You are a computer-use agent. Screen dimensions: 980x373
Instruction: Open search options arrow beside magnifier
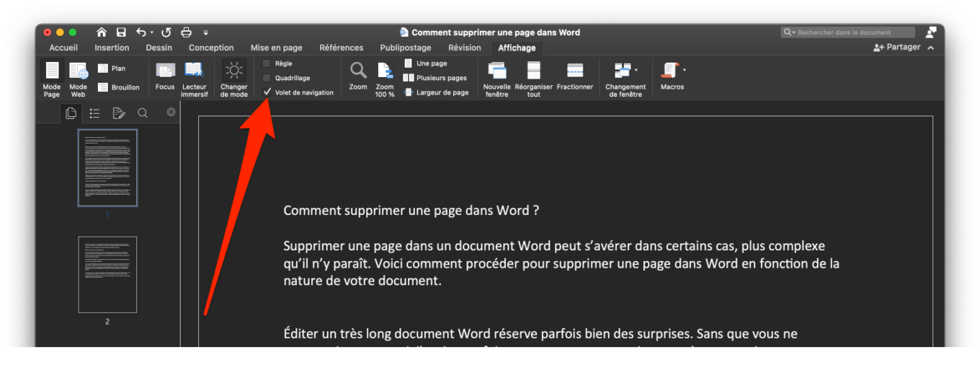pyautogui.click(x=793, y=32)
